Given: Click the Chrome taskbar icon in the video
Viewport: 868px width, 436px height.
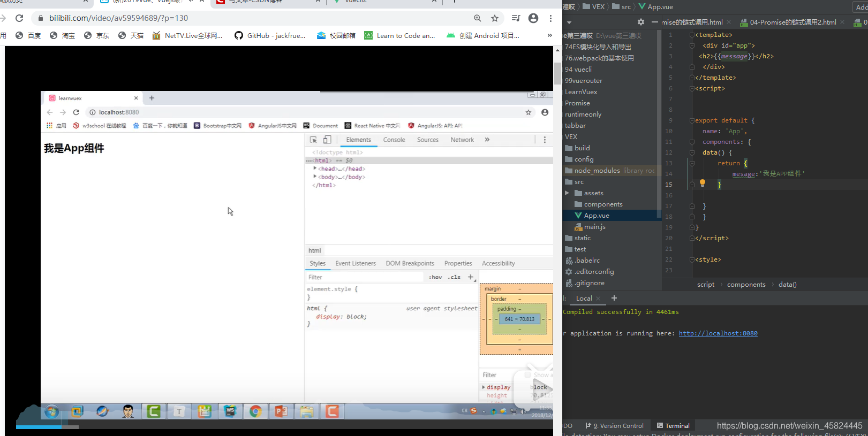Looking at the screenshot, I should pyautogui.click(x=255, y=411).
